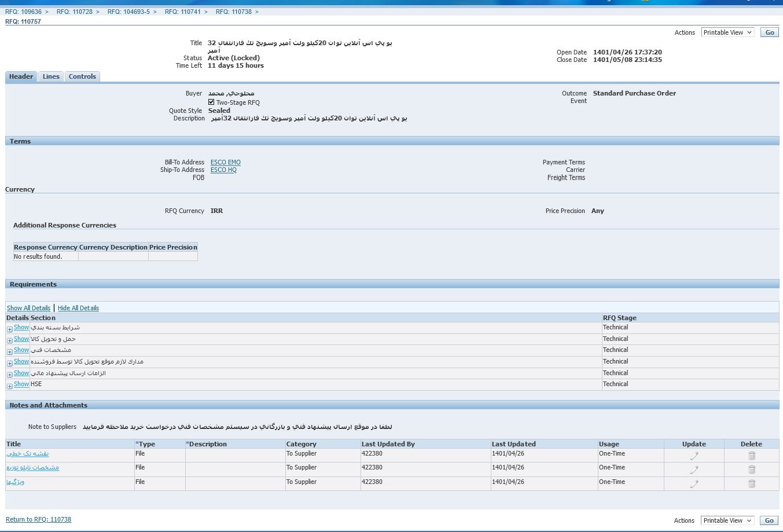783x532 pixels.
Task: Expand the الزامات ارسال پیشنهاد مالی plus icon
Action: point(10,375)
